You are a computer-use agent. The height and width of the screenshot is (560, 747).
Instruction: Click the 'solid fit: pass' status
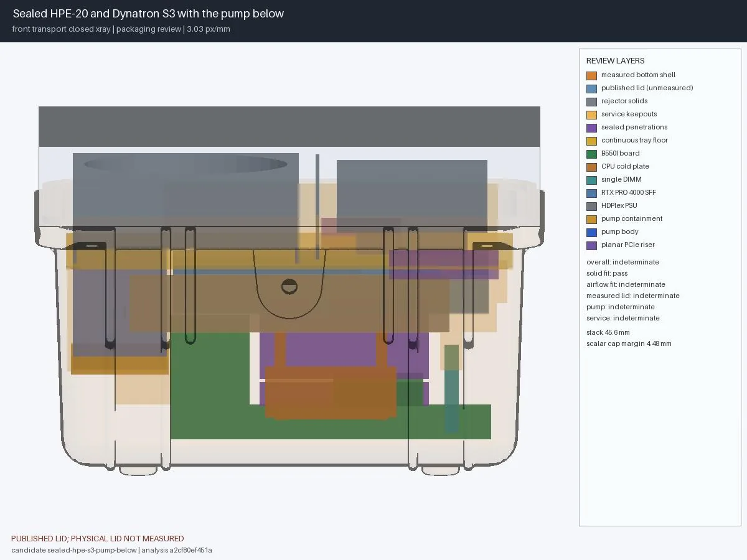pyautogui.click(x=607, y=273)
